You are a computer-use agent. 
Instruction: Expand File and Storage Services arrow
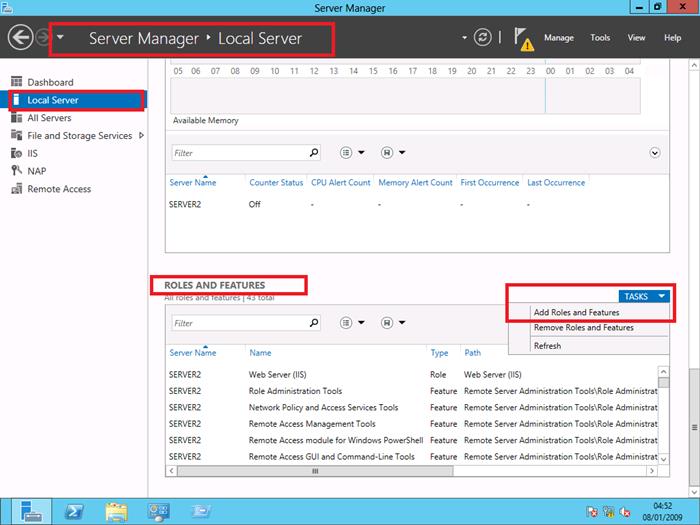142,135
